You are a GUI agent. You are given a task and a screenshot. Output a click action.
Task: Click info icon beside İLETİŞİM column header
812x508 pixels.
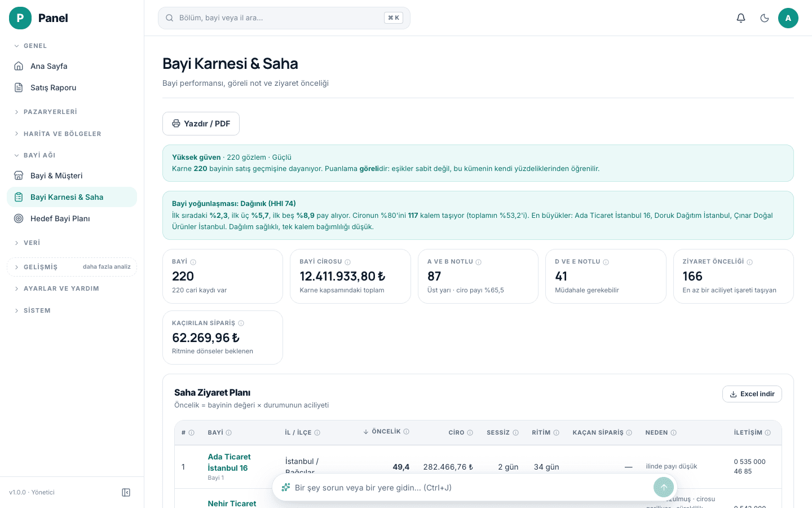tap(768, 433)
